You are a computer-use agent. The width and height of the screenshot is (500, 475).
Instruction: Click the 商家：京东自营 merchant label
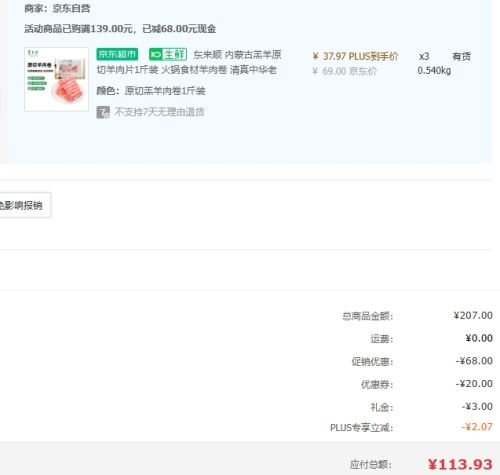tap(57, 8)
